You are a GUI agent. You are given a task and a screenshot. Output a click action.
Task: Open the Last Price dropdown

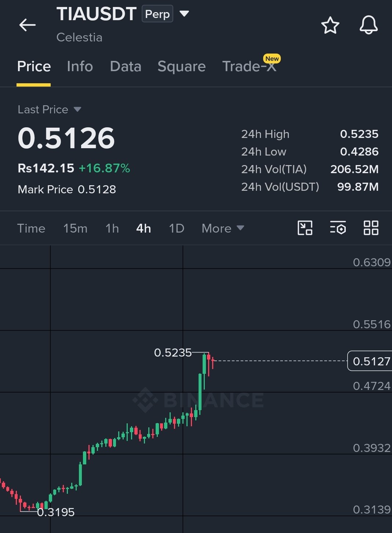pyautogui.click(x=50, y=109)
